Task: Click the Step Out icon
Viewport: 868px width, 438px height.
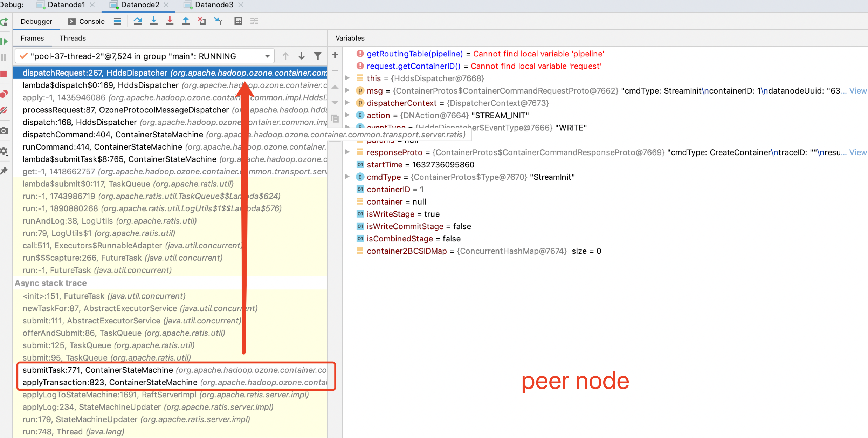Action: tap(186, 21)
